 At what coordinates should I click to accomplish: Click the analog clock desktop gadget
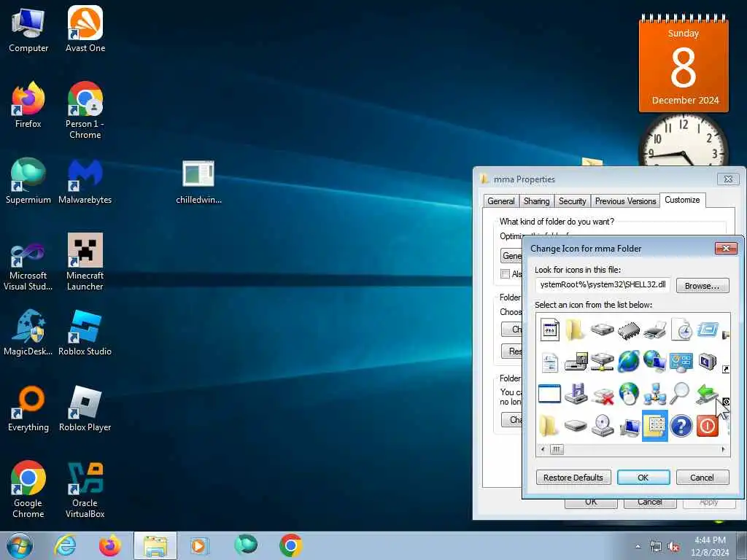point(684,141)
